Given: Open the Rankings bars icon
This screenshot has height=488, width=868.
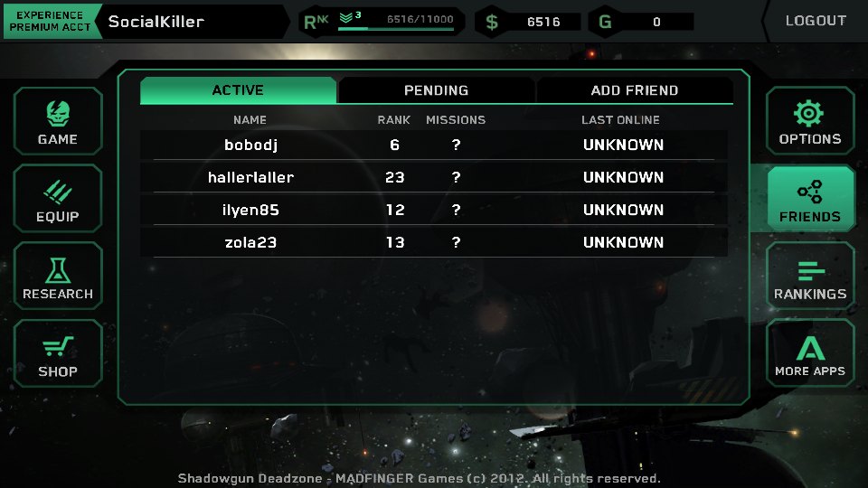Looking at the screenshot, I should tap(811, 271).
